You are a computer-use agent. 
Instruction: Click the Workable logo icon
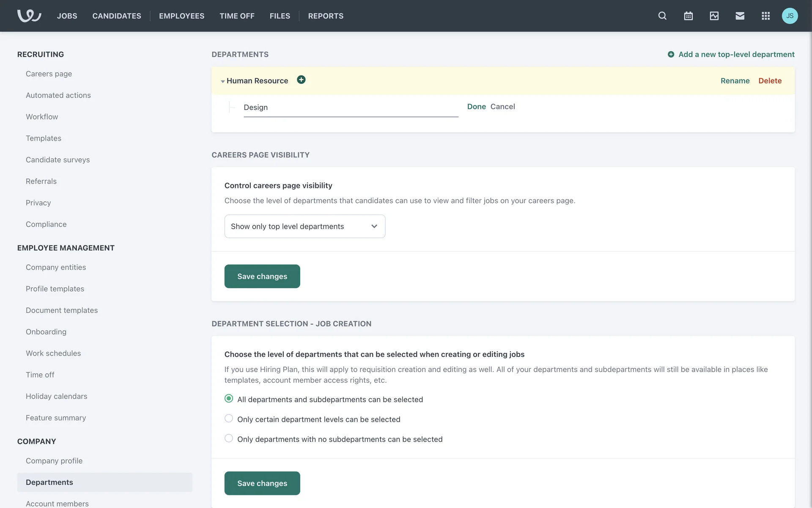[29, 16]
